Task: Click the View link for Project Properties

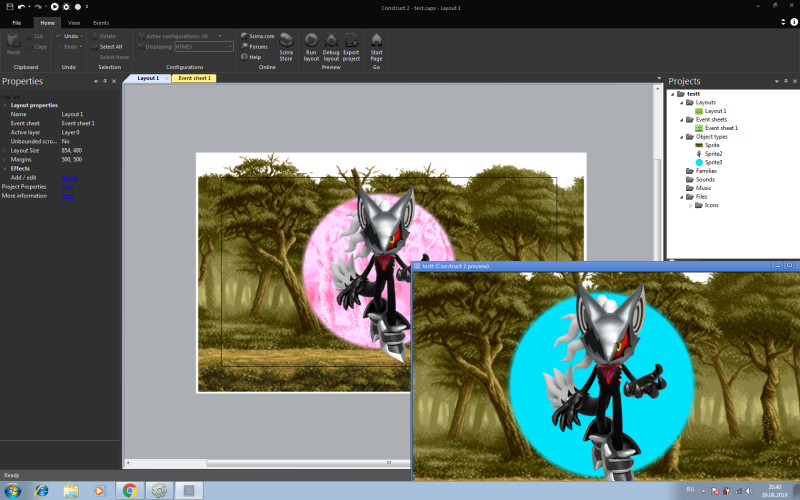Action: tap(67, 187)
